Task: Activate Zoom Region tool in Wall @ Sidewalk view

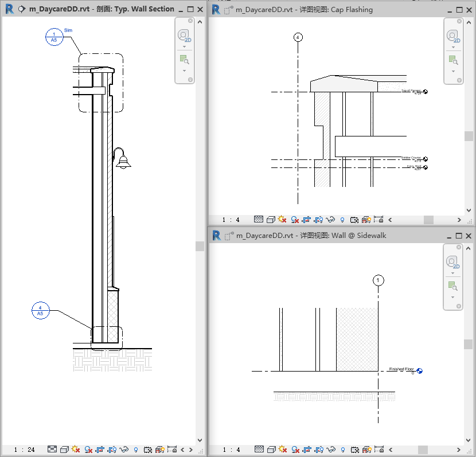Action: point(452,286)
